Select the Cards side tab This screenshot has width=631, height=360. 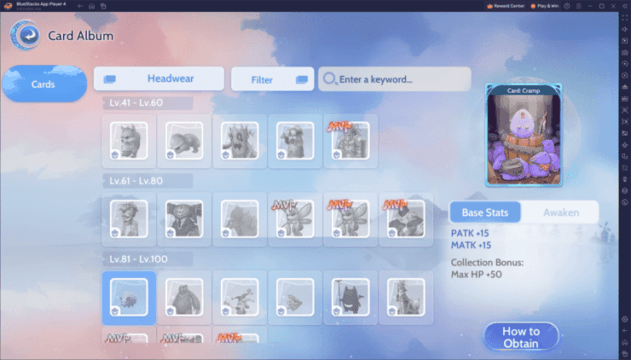(44, 84)
